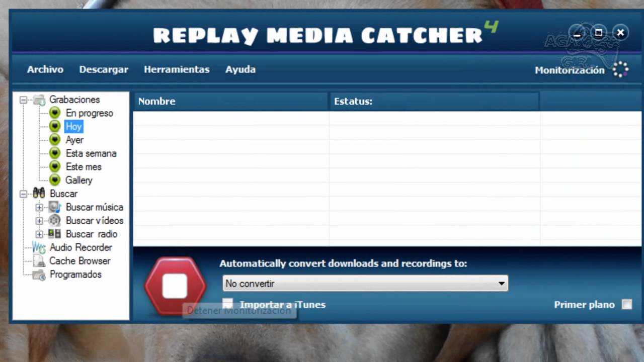The image size is (644, 362).
Task: Click the Buscar música icon
Action: pos(55,207)
